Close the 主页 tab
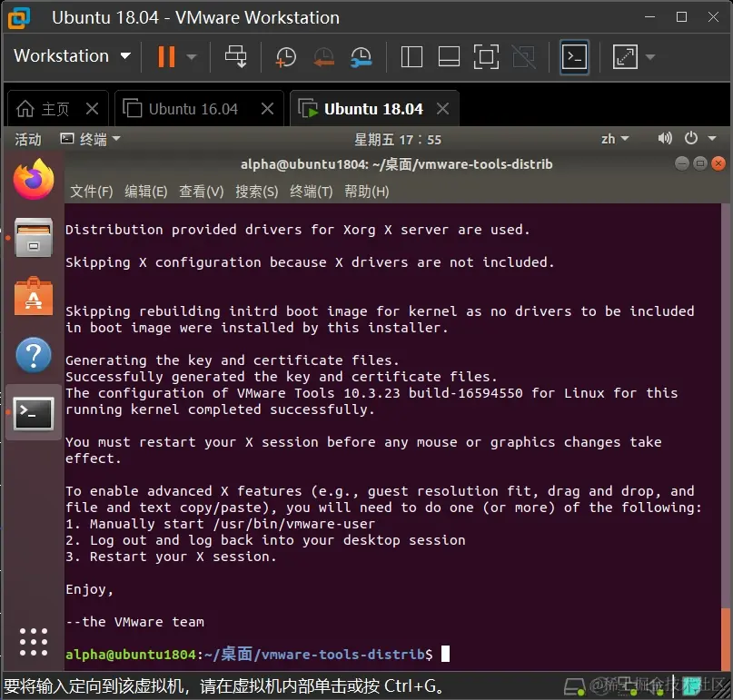The image size is (733, 700). click(92, 109)
